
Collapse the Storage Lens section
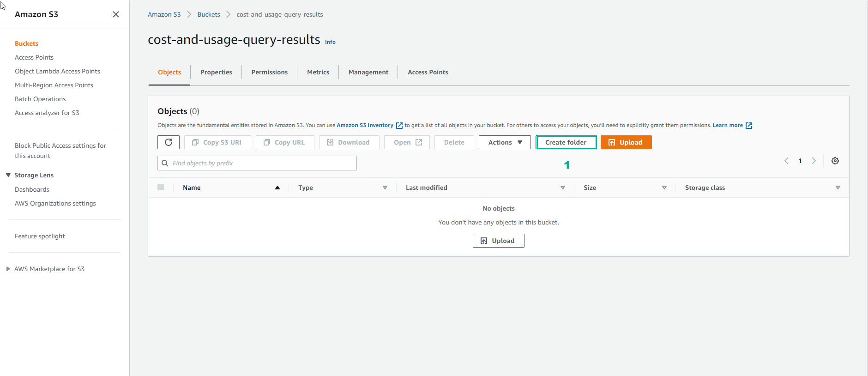pos(8,175)
